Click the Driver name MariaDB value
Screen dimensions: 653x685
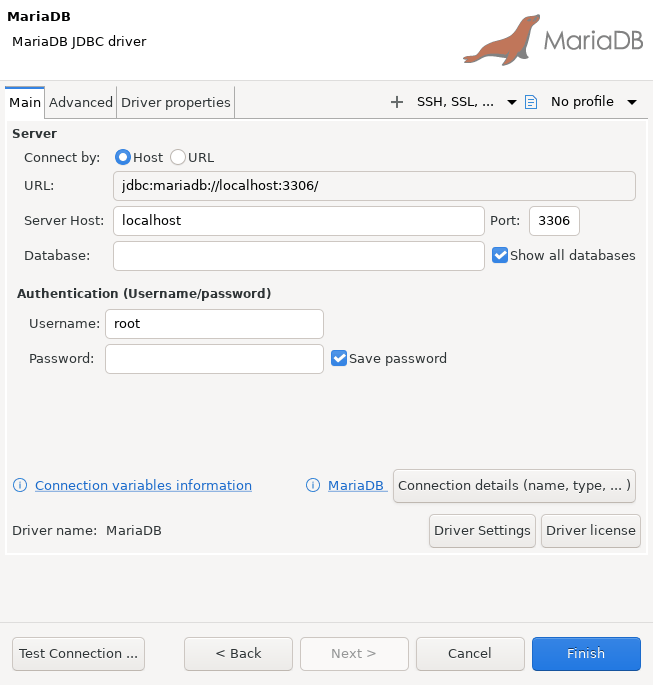[134, 530]
